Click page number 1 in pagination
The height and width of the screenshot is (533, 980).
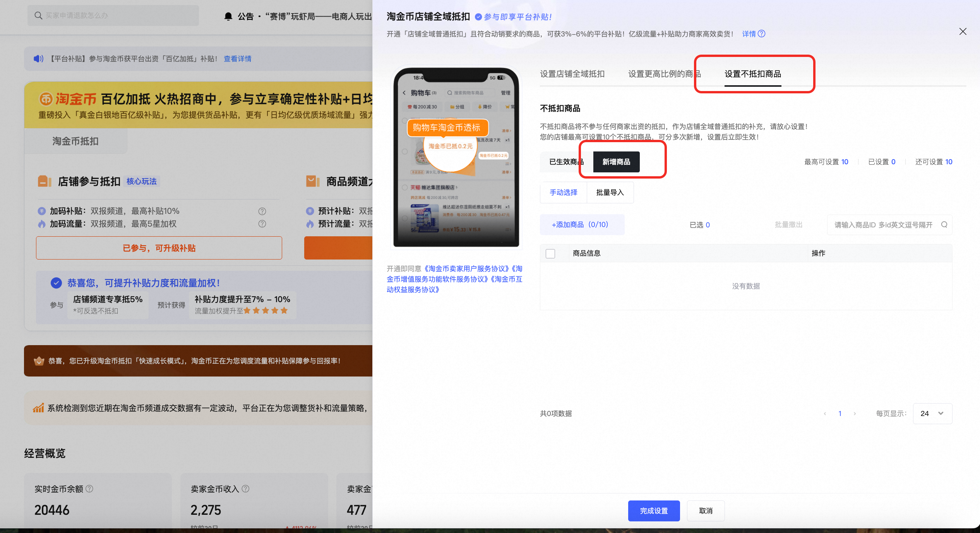coord(840,414)
